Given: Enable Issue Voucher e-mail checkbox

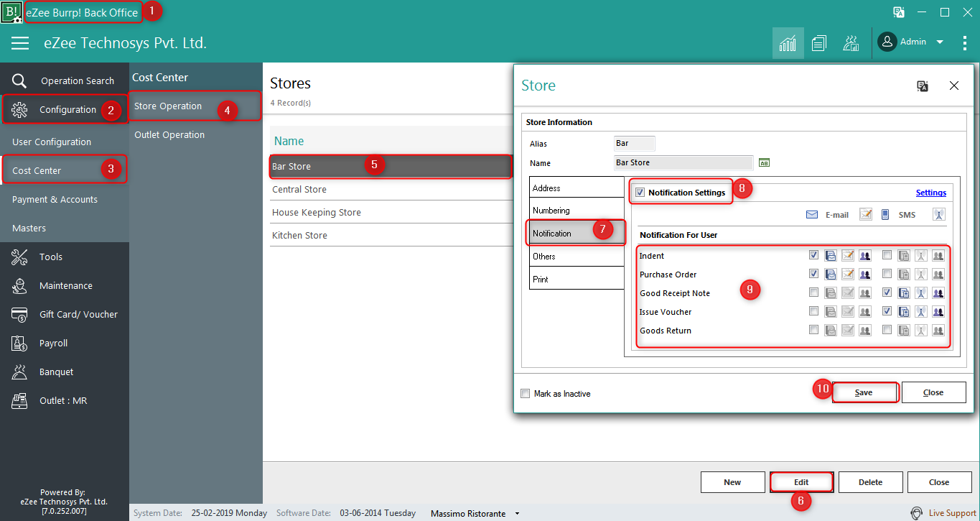Looking at the screenshot, I should coord(813,311).
